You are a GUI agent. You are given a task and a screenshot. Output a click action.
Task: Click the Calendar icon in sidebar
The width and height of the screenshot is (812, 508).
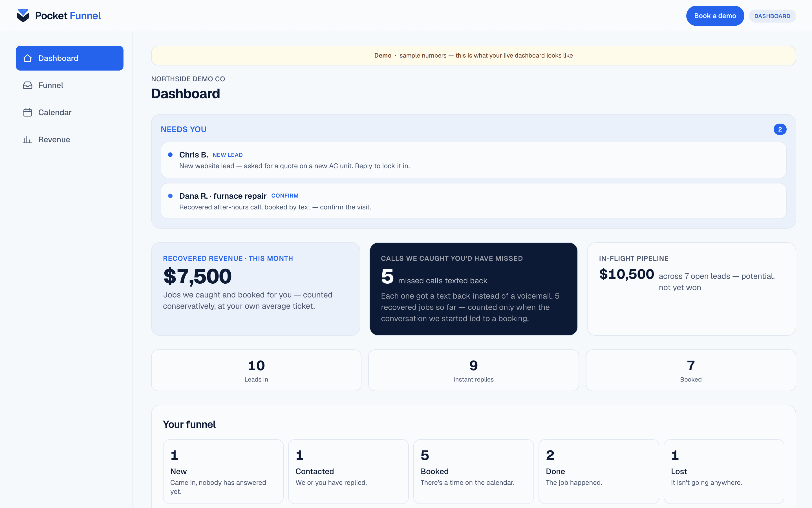click(x=28, y=112)
